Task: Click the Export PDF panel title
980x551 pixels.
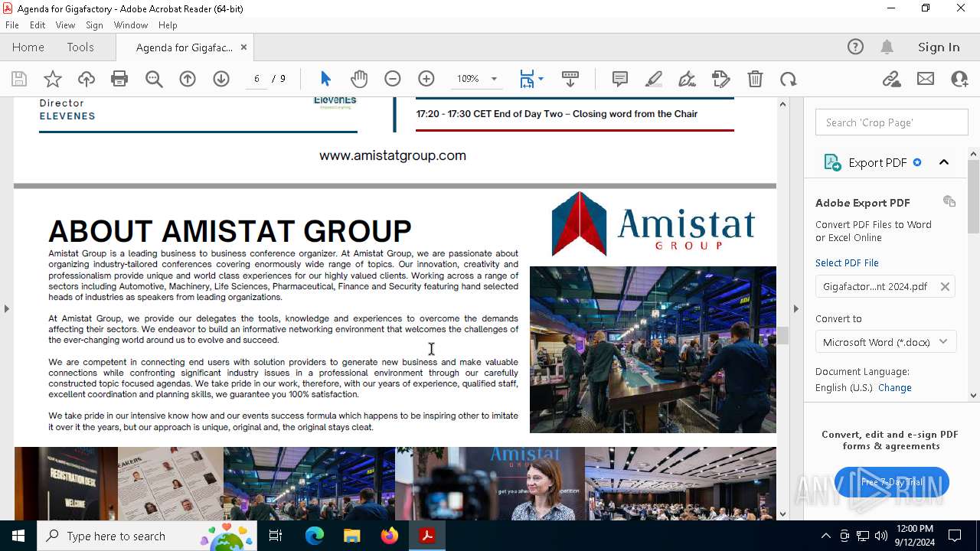Action: [x=877, y=162]
